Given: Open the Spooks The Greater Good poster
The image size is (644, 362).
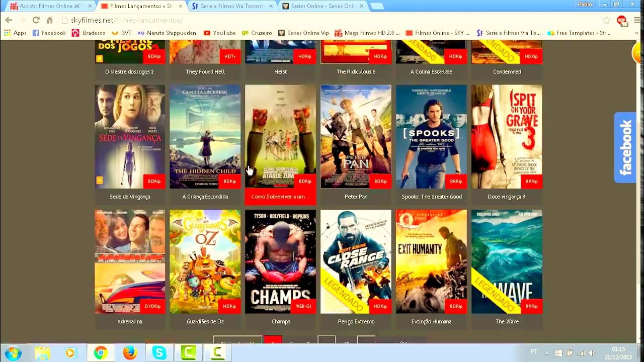Looking at the screenshot, I should [x=431, y=136].
